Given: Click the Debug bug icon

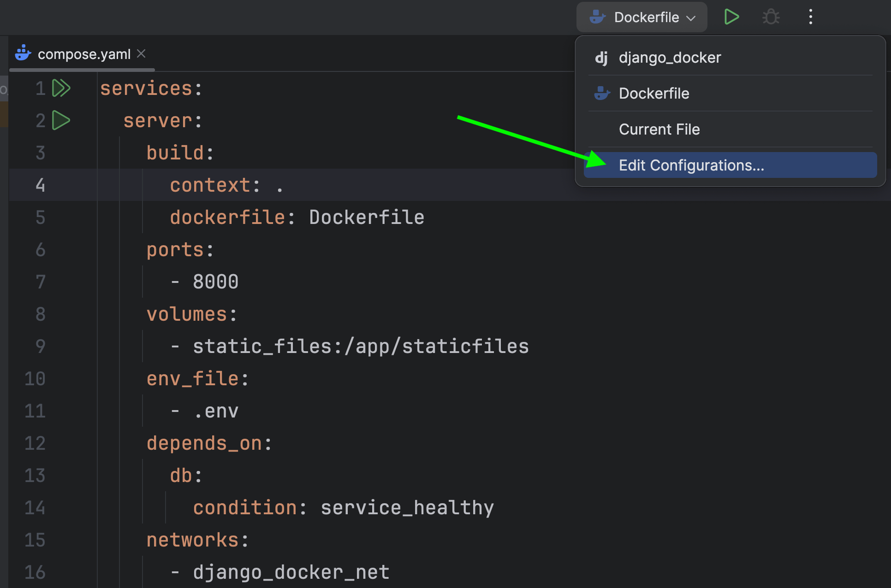Looking at the screenshot, I should (771, 17).
